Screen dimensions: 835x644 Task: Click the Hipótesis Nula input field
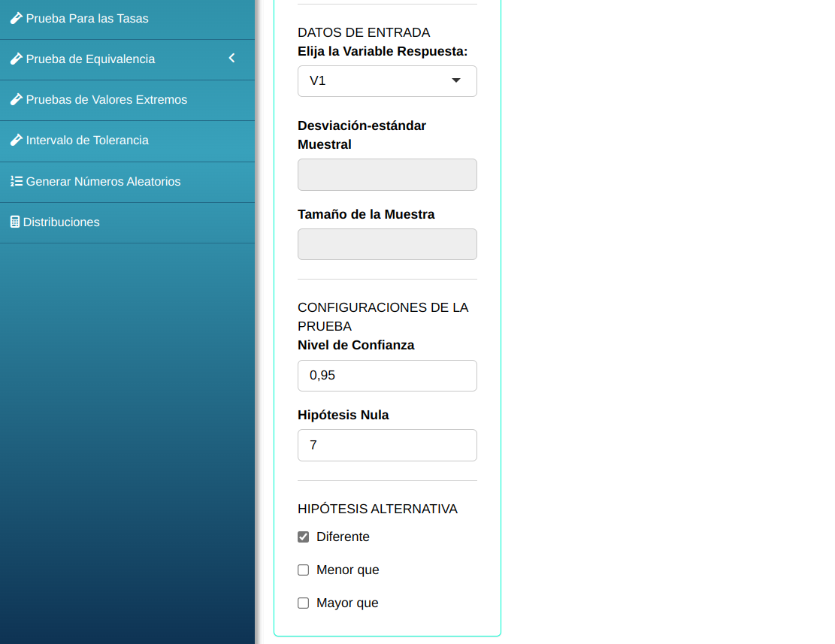click(387, 445)
